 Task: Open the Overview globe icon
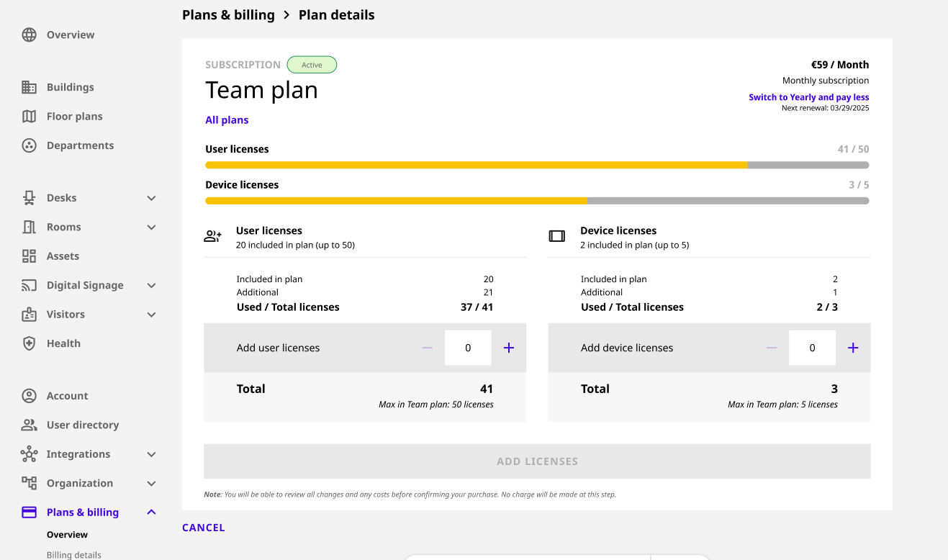click(x=29, y=35)
